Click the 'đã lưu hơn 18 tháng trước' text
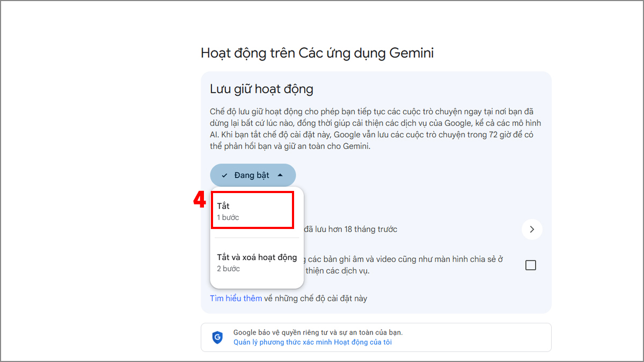644x362 pixels. pyautogui.click(x=350, y=230)
